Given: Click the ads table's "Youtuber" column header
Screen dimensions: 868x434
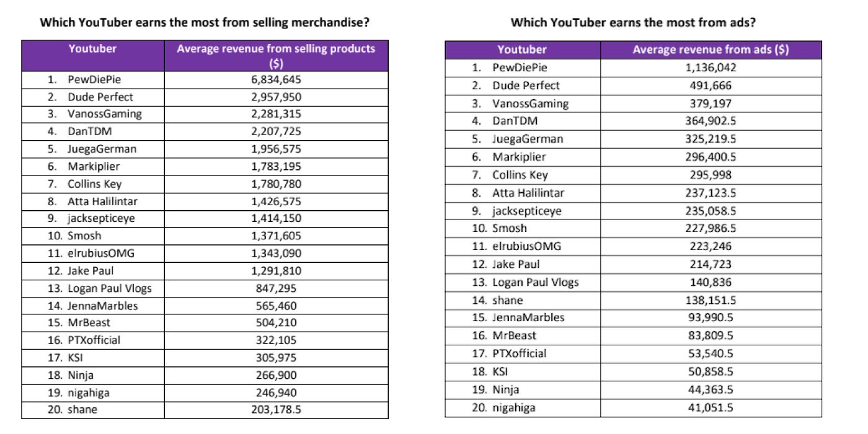Looking at the screenshot, I should click(522, 50).
